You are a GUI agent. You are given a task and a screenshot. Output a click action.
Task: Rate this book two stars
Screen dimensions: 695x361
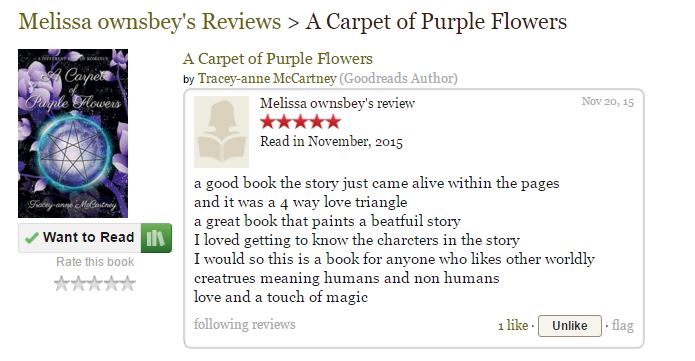[x=78, y=283]
